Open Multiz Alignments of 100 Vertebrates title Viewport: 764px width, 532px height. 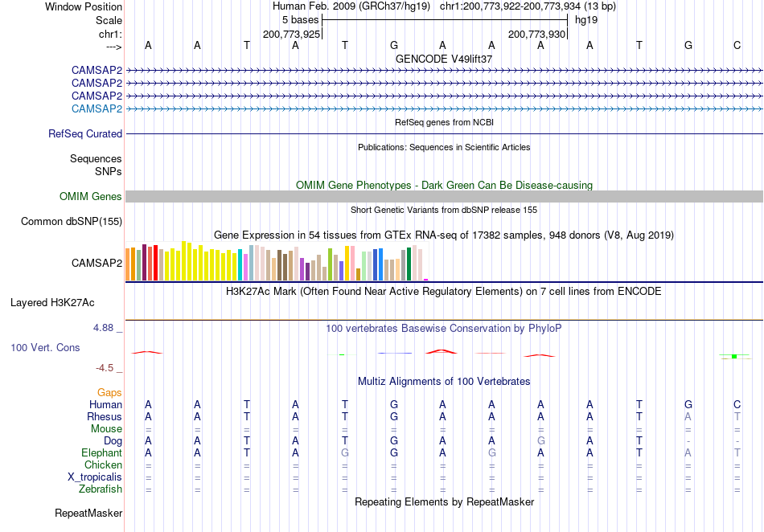click(444, 381)
